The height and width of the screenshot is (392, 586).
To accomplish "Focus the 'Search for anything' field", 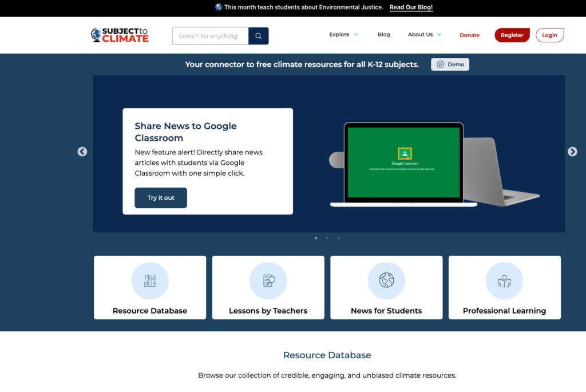I will tap(211, 36).
